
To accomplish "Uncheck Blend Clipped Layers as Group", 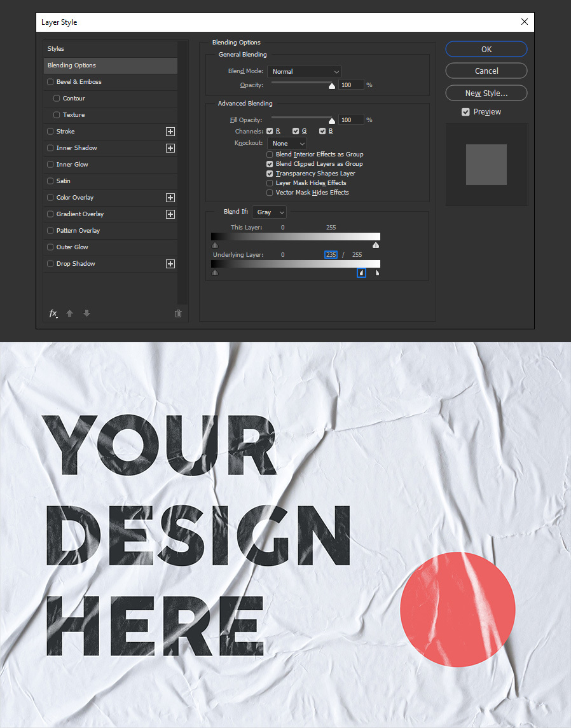I will click(x=270, y=164).
